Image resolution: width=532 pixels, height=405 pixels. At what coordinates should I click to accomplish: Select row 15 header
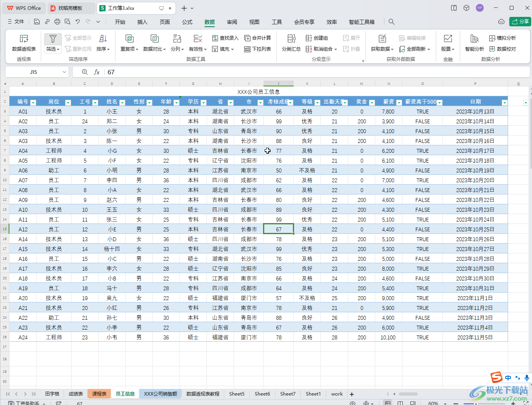[5, 229]
